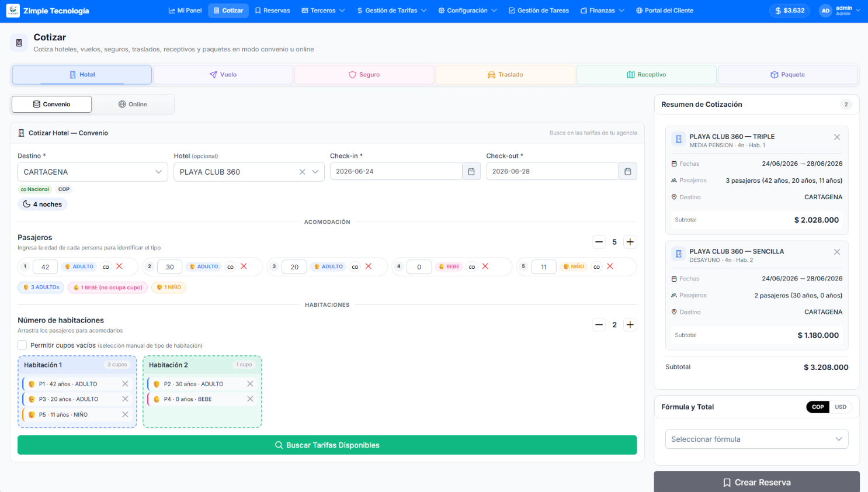Edit the Check-in date field
Image resolution: width=868 pixels, height=492 pixels.
(396, 172)
